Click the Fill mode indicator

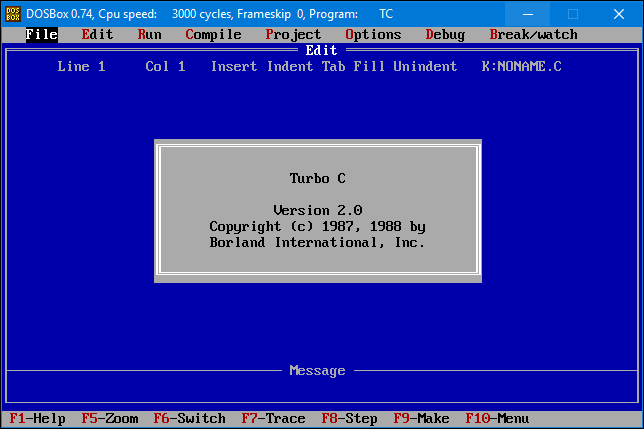pos(369,67)
